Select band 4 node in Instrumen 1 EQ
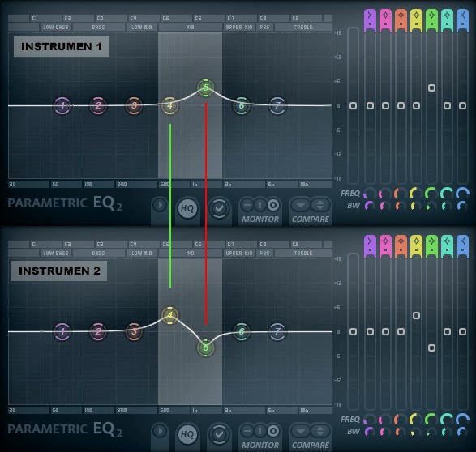476x452 pixels. 169,105
